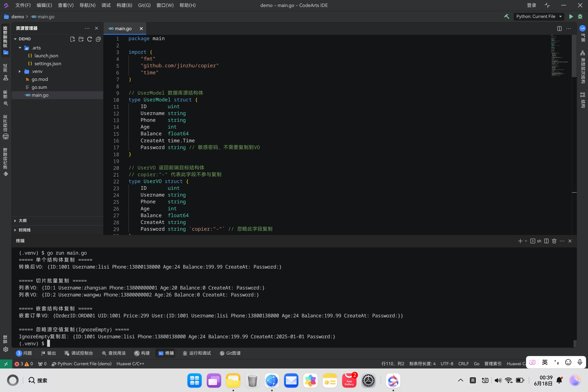
Task: Close the terminal panel
Action: [570, 241]
